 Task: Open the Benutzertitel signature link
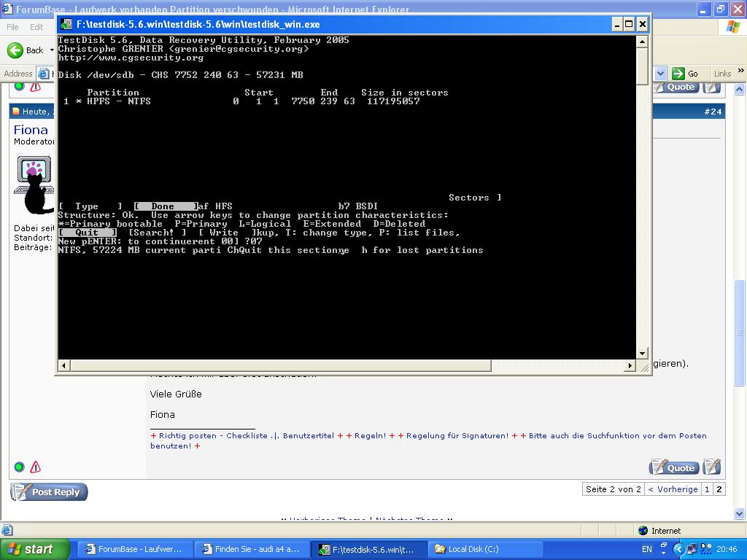[x=309, y=436]
